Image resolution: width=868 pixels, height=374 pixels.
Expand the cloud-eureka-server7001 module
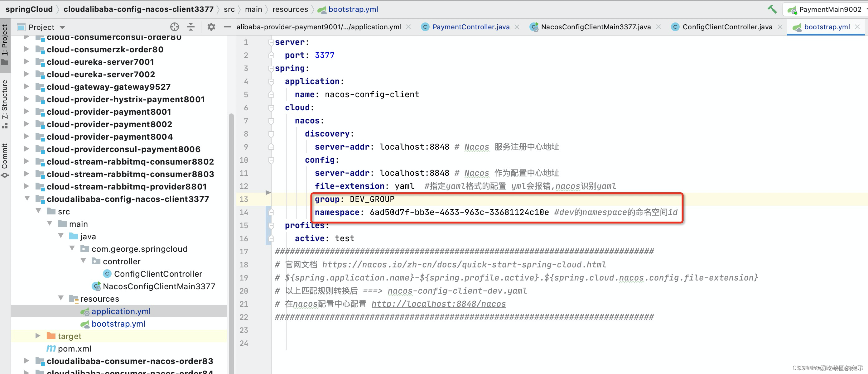27,62
